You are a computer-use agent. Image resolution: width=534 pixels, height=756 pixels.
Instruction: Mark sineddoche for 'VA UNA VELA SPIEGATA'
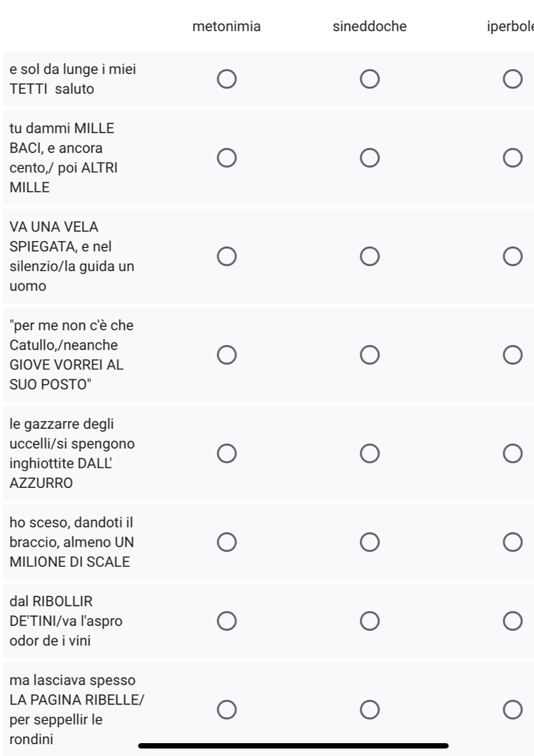[370, 256]
